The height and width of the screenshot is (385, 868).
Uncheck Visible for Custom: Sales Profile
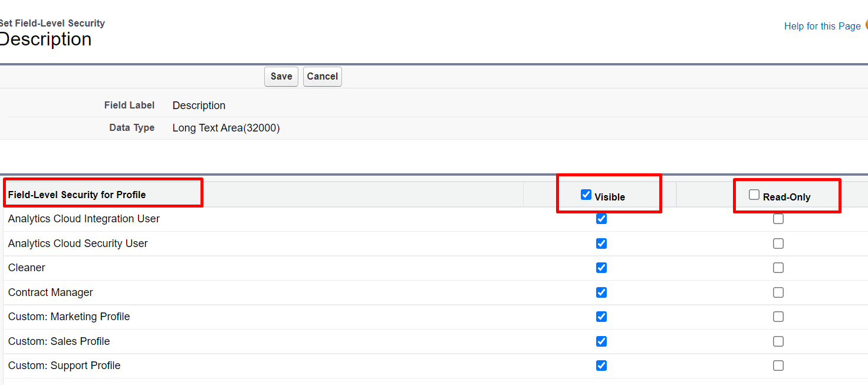tap(601, 341)
